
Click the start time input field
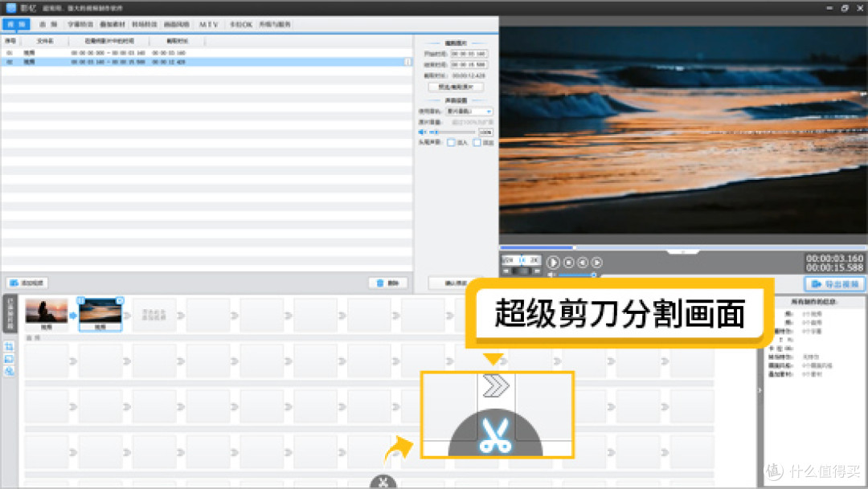pyautogui.click(x=469, y=54)
